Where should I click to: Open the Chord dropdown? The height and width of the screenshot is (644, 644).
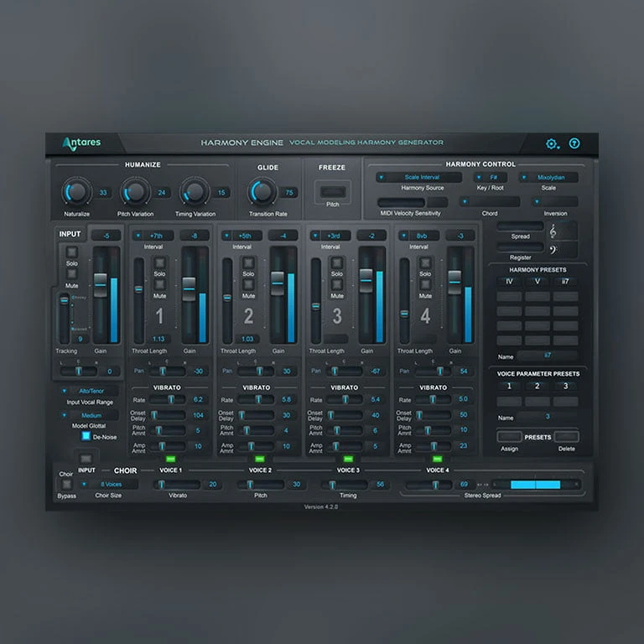(x=490, y=201)
